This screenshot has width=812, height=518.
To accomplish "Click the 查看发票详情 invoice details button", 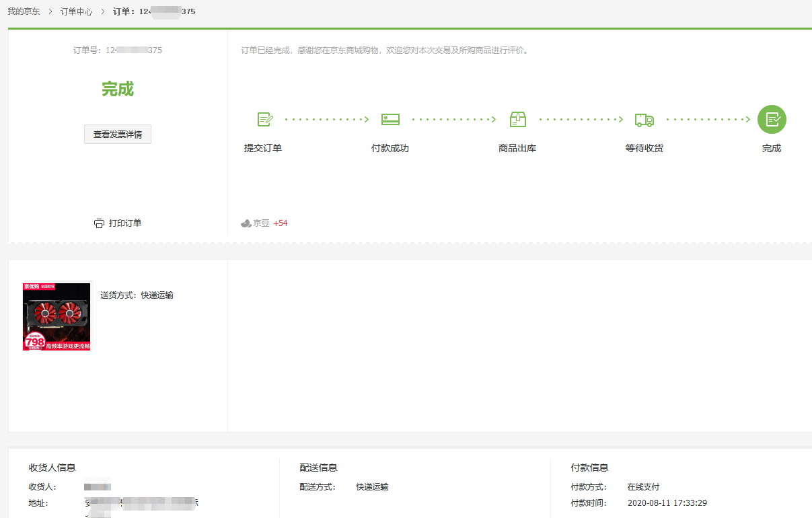I will (117, 134).
